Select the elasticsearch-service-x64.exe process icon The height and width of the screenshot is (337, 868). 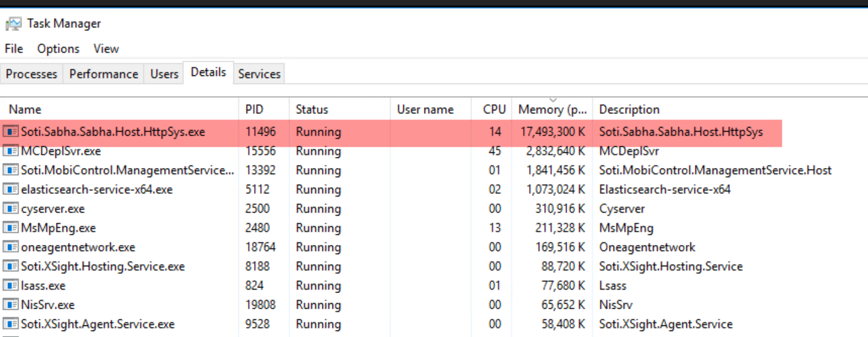point(11,189)
